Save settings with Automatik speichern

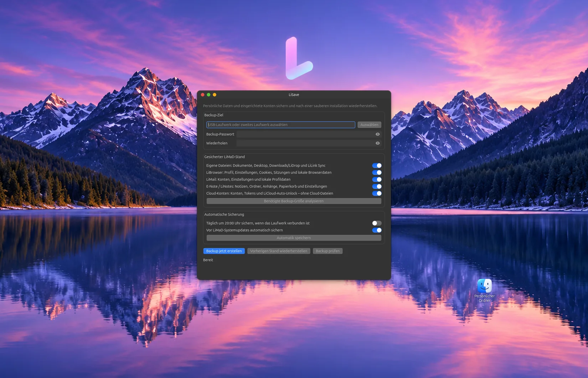pos(294,238)
